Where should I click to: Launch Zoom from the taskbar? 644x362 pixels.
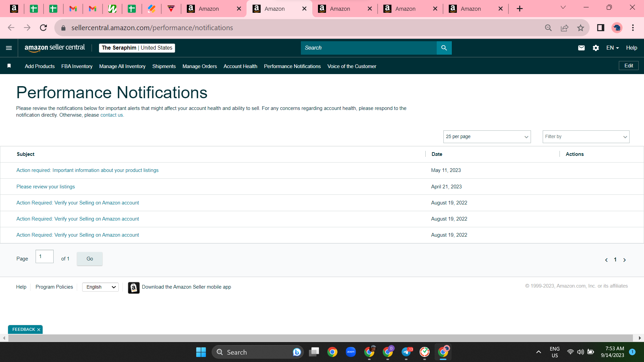(x=351, y=352)
